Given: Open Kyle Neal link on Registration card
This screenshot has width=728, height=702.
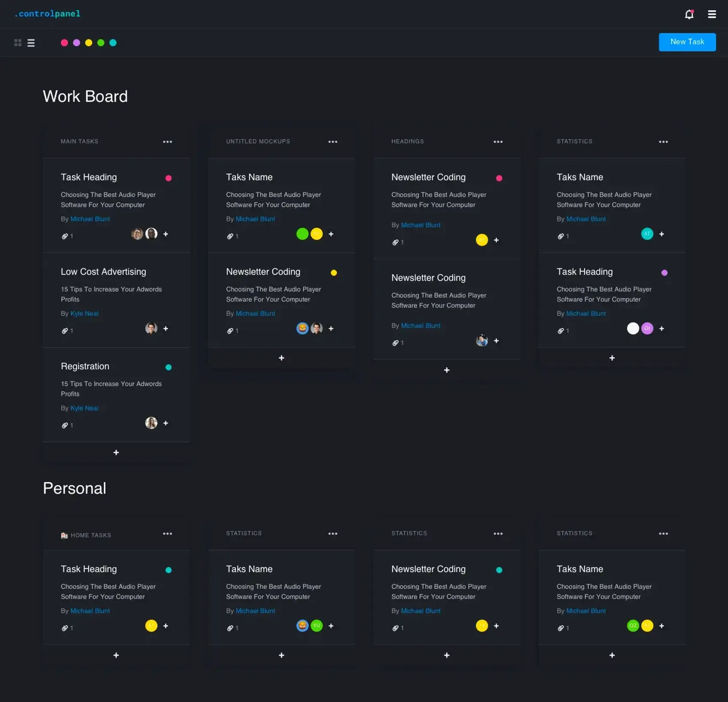Looking at the screenshot, I should (x=84, y=408).
